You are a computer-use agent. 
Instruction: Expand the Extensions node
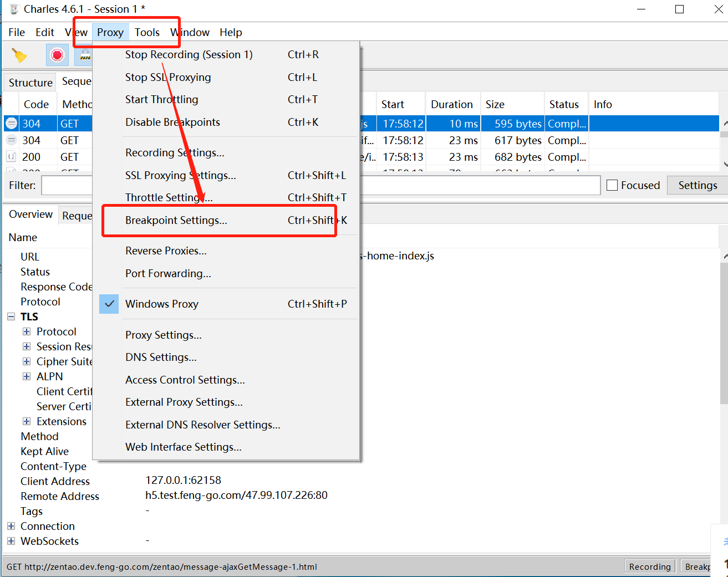coord(27,421)
